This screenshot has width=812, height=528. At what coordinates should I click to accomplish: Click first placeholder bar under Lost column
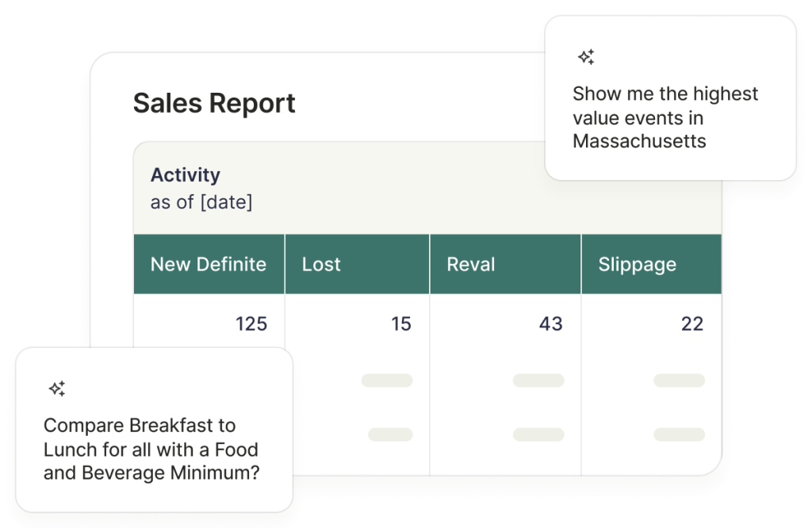point(387,381)
